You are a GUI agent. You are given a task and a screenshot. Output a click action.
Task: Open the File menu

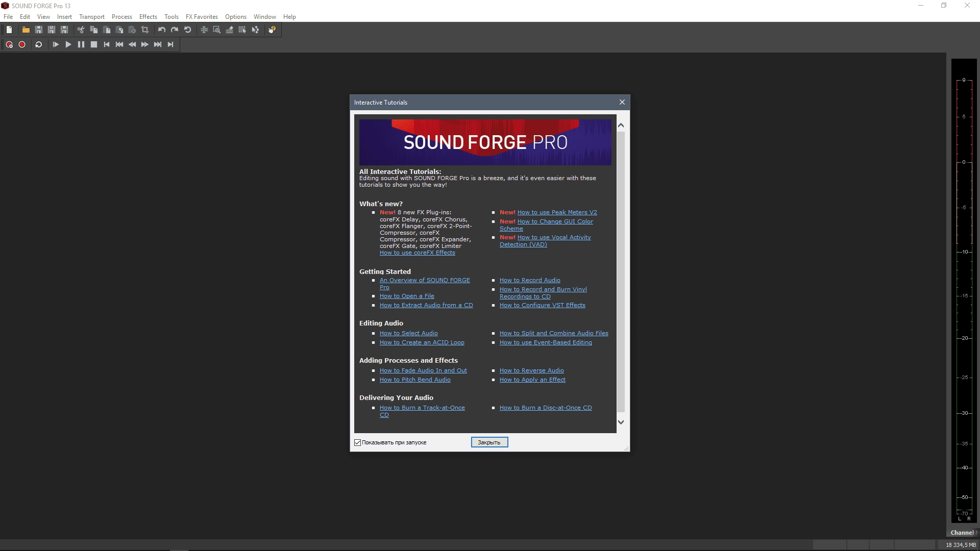(8, 17)
